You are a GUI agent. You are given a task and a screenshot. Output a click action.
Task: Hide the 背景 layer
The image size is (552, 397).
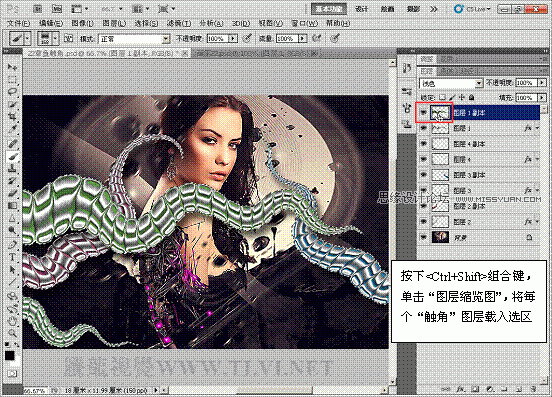coord(424,238)
